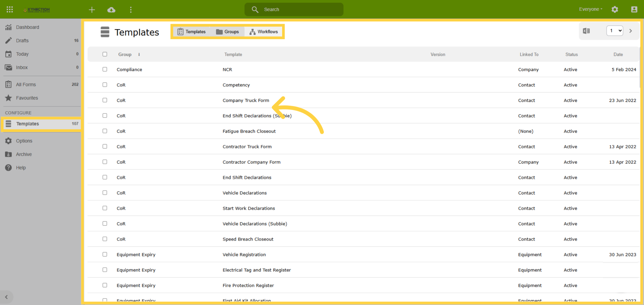This screenshot has width=644, height=305.
Task: Tick the checkbox for the NCR template
Action: click(x=105, y=69)
